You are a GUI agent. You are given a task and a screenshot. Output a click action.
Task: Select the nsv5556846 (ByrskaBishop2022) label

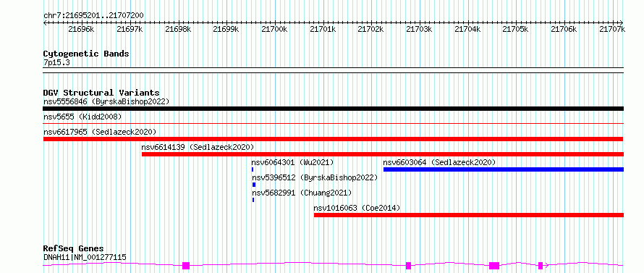(x=106, y=101)
